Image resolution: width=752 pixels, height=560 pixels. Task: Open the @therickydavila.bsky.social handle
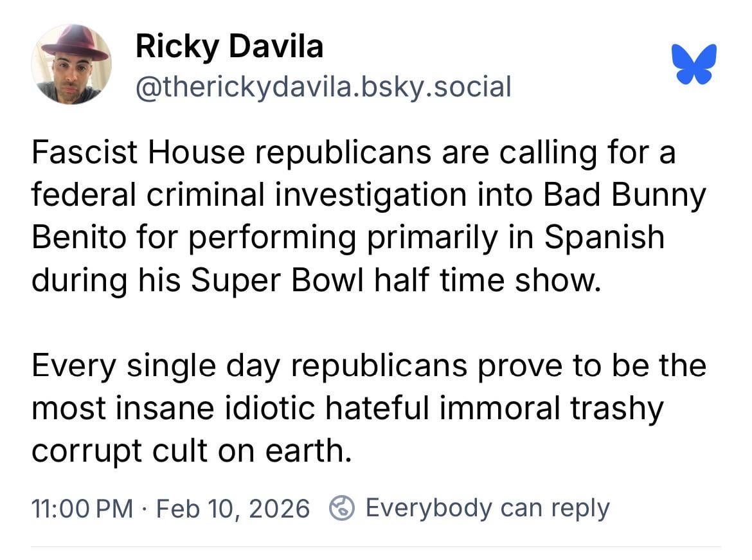coord(323,86)
